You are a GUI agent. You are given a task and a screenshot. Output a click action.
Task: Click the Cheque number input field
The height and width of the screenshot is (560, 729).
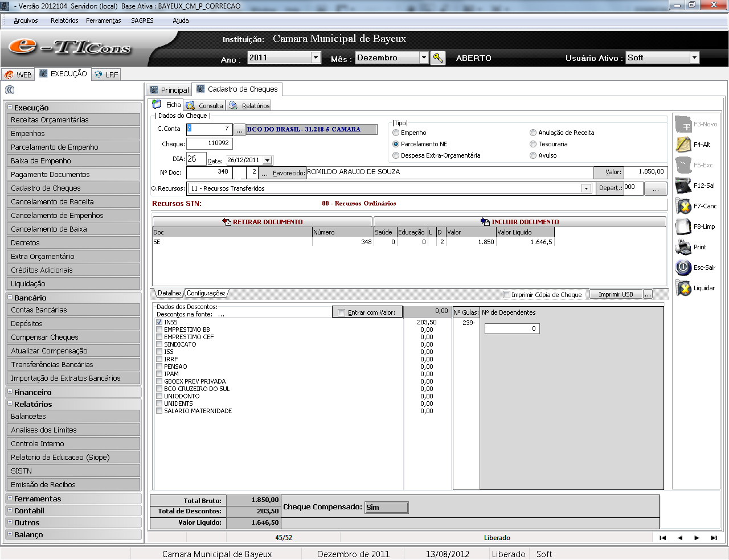pyautogui.click(x=208, y=143)
